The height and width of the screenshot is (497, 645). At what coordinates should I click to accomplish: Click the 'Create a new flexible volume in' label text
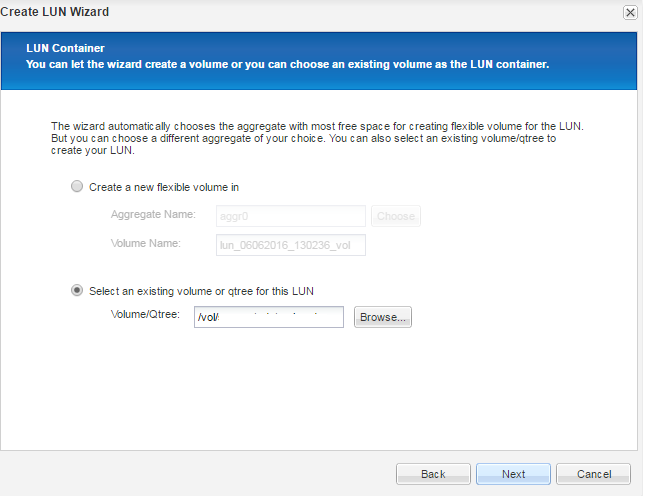pyautogui.click(x=164, y=187)
